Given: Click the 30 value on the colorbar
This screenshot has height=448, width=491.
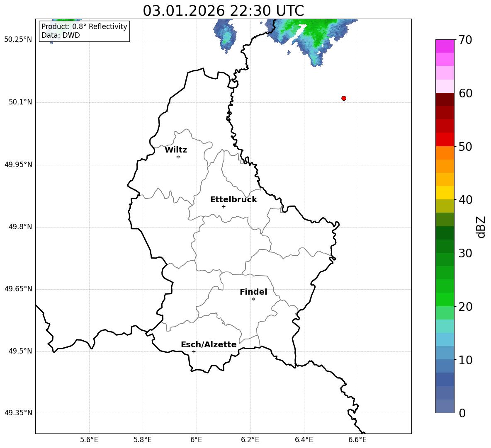Looking at the screenshot, I should [465, 253].
